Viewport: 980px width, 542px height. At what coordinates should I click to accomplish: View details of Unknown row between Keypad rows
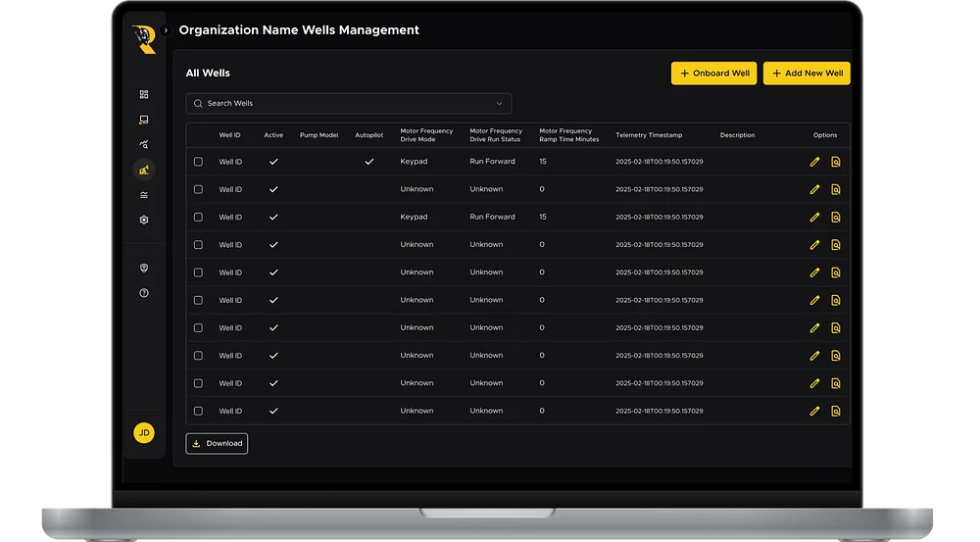tap(836, 189)
